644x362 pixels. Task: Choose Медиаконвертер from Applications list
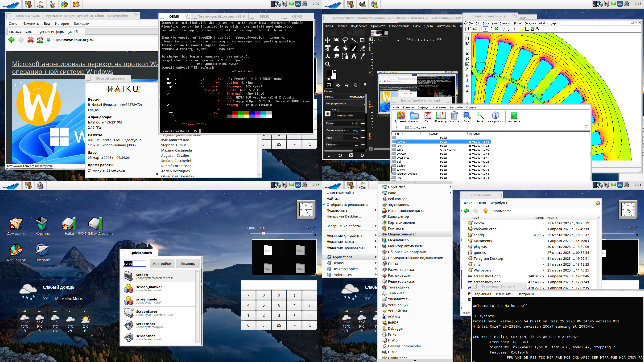click(x=415, y=234)
